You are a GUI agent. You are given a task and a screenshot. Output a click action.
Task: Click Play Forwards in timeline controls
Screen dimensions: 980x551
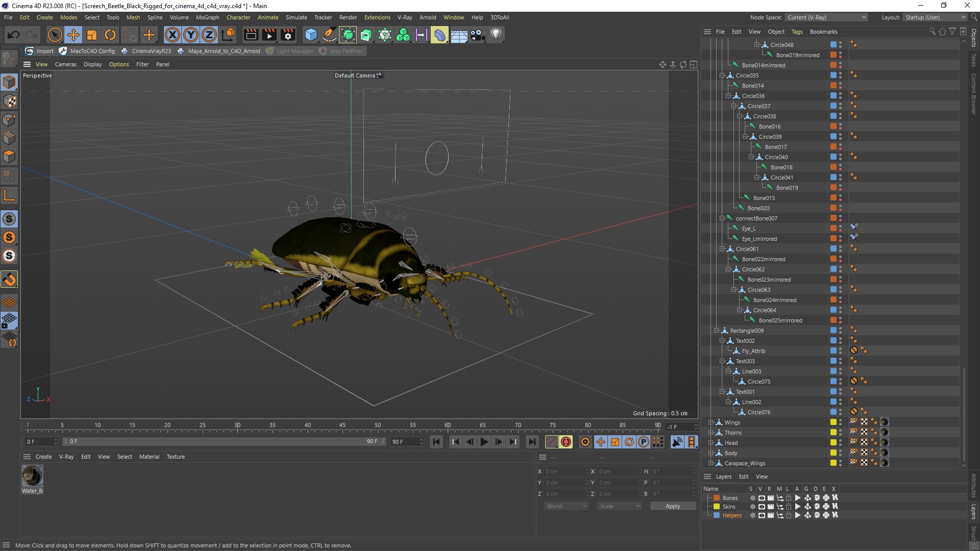coord(484,442)
